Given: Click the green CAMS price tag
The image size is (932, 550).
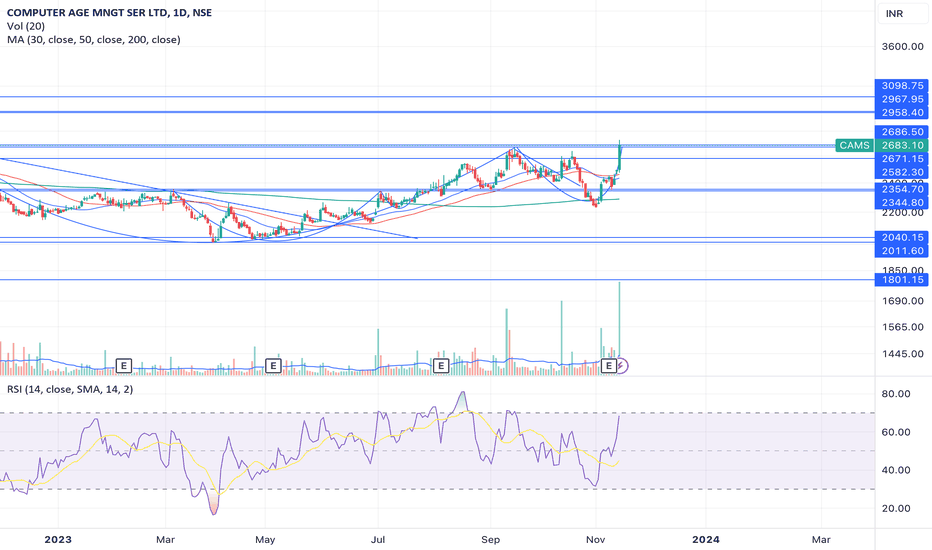Looking at the screenshot, I should [x=854, y=145].
